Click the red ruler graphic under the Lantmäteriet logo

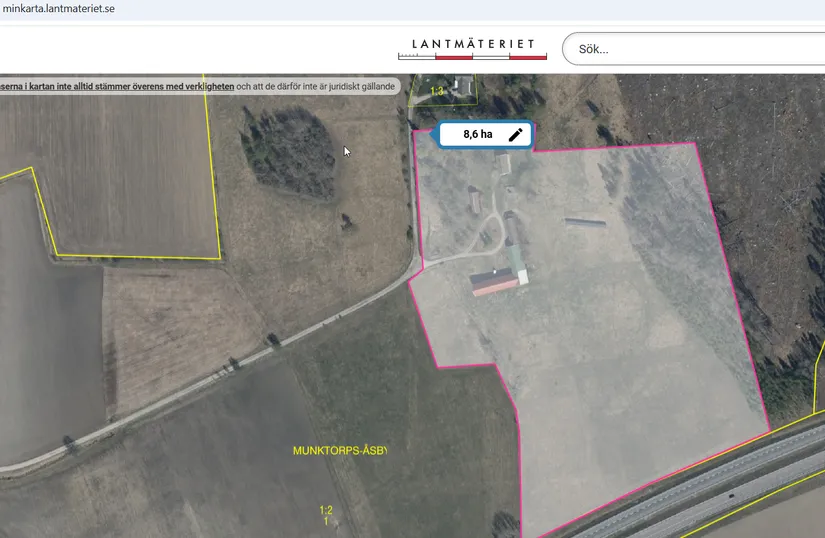(472, 56)
